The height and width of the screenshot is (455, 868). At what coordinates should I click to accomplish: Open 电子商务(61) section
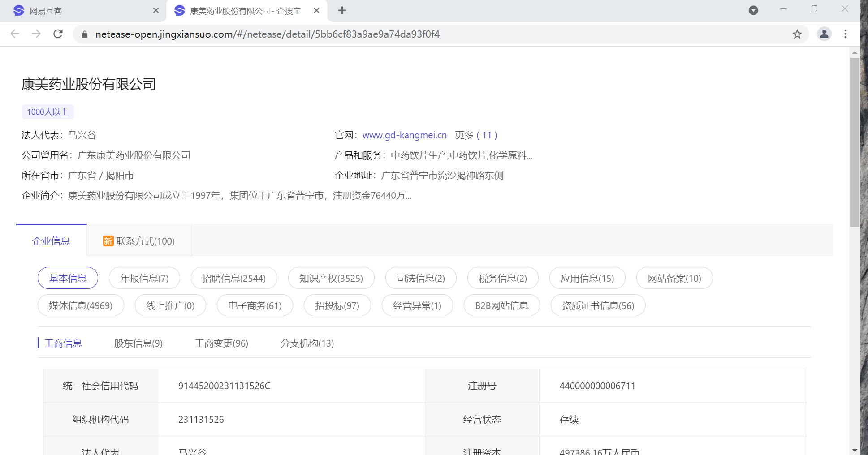pos(255,305)
